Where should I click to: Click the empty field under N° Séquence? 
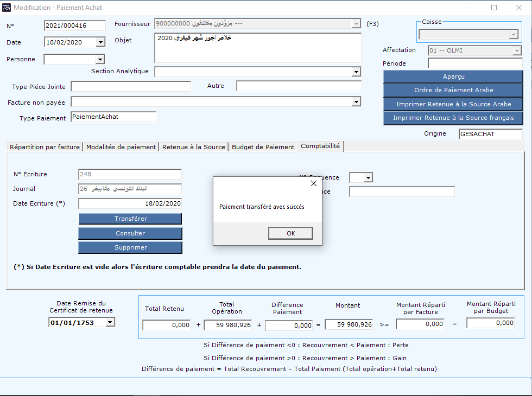(402, 191)
